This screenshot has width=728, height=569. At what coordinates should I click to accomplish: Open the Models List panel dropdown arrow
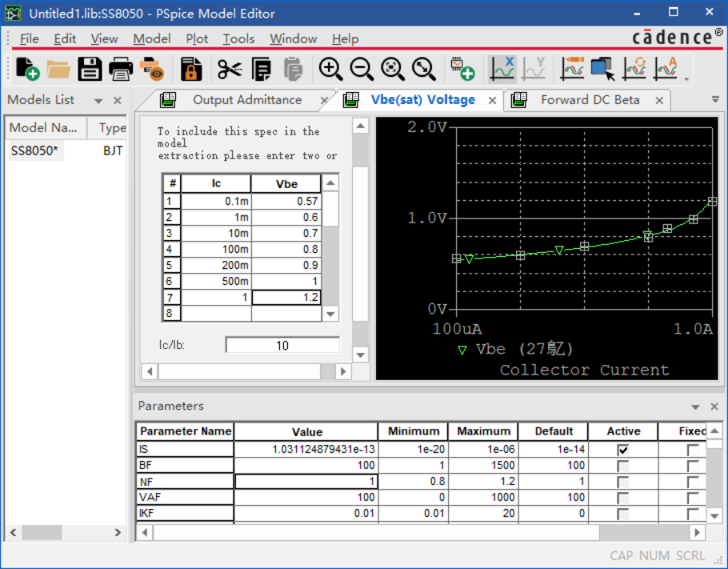pos(98,101)
